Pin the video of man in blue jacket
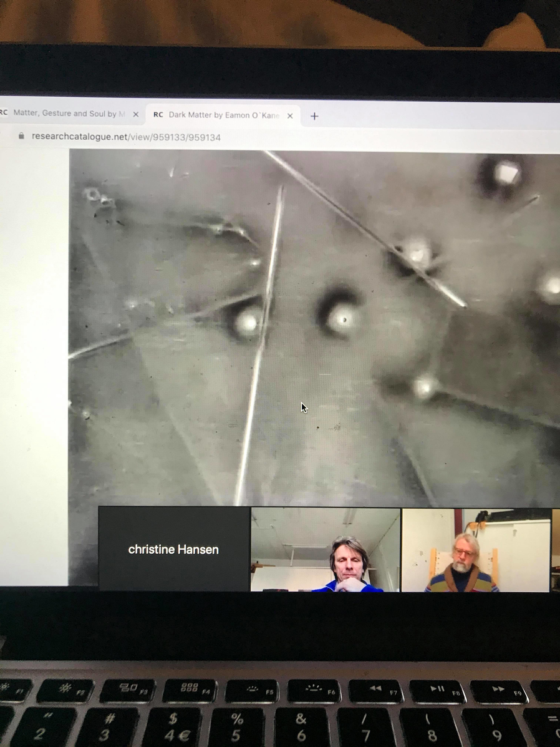The height and width of the screenshot is (747, 560). tap(325, 549)
